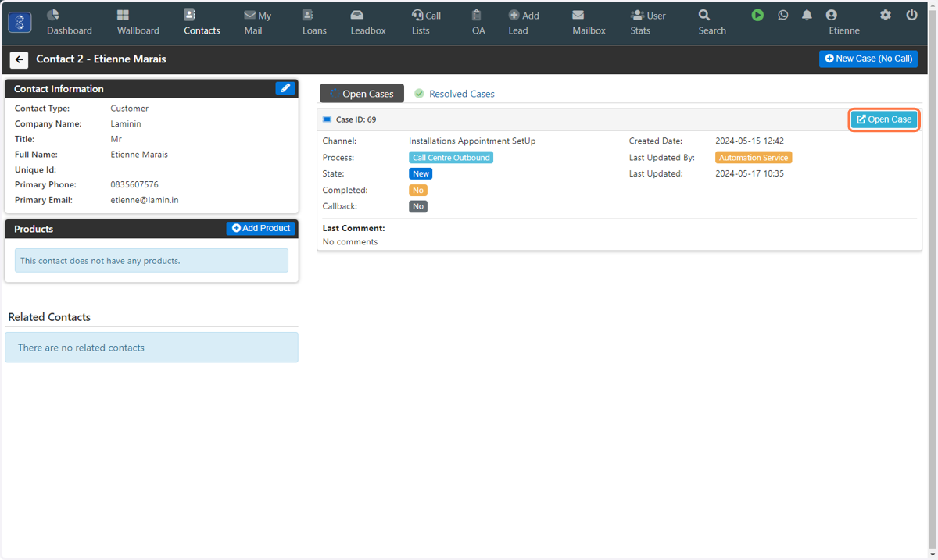The image size is (938, 560).
Task: Switch to the Open Cases tab
Action: pyautogui.click(x=362, y=94)
